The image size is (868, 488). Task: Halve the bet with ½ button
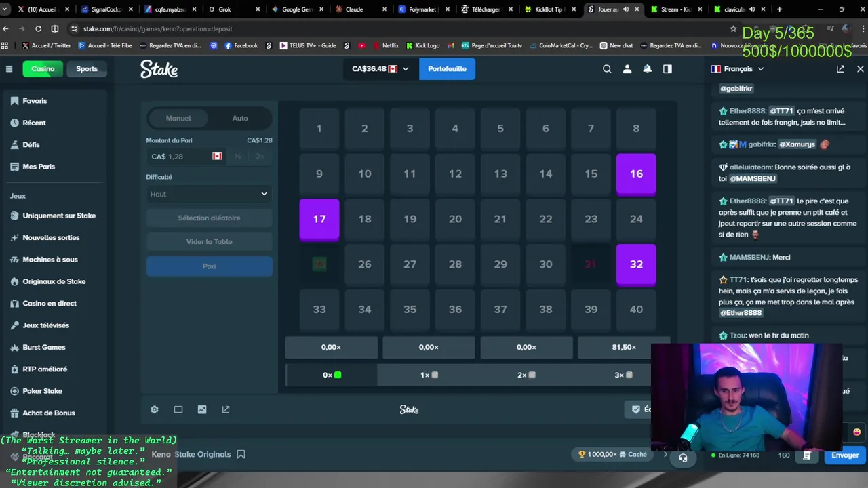pyautogui.click(x=237, y=157)
